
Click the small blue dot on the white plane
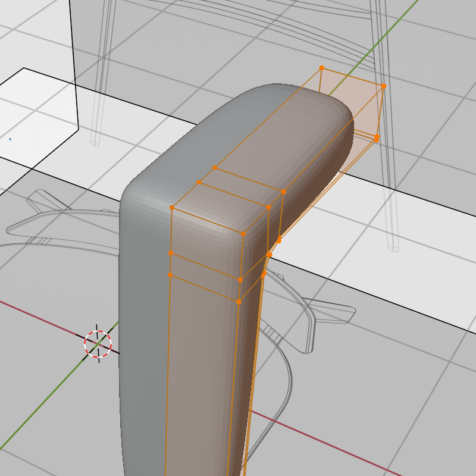[x=10, y=139]
